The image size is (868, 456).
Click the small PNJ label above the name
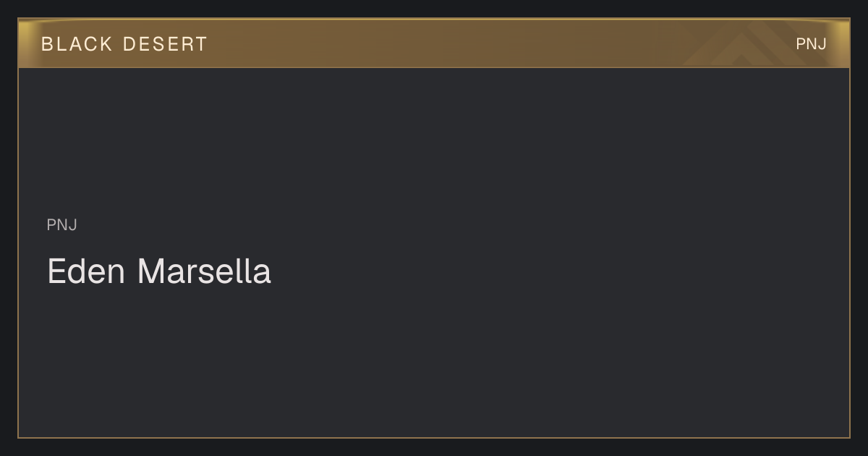click(x=62, y=225)
